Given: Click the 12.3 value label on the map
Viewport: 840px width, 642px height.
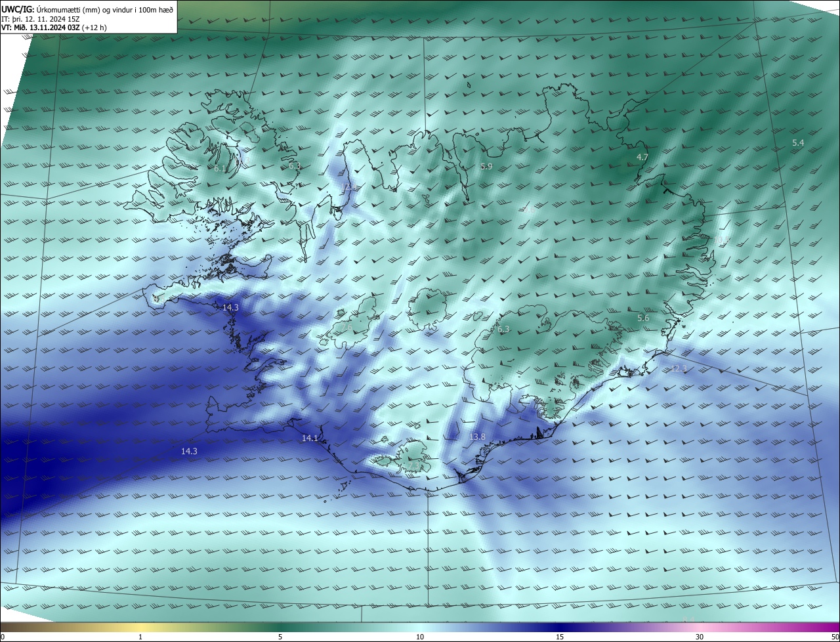Looking at the screenshot, I should pos(679,369).
